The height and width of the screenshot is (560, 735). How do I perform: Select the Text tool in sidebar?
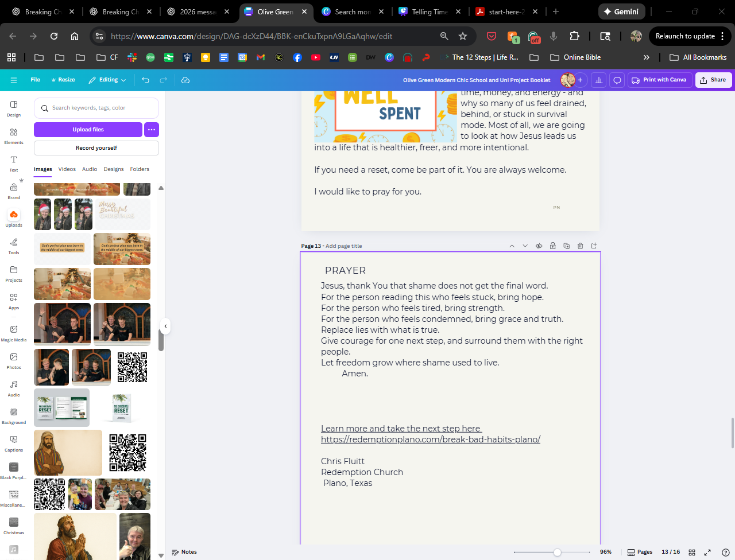[x=14, y=163]
